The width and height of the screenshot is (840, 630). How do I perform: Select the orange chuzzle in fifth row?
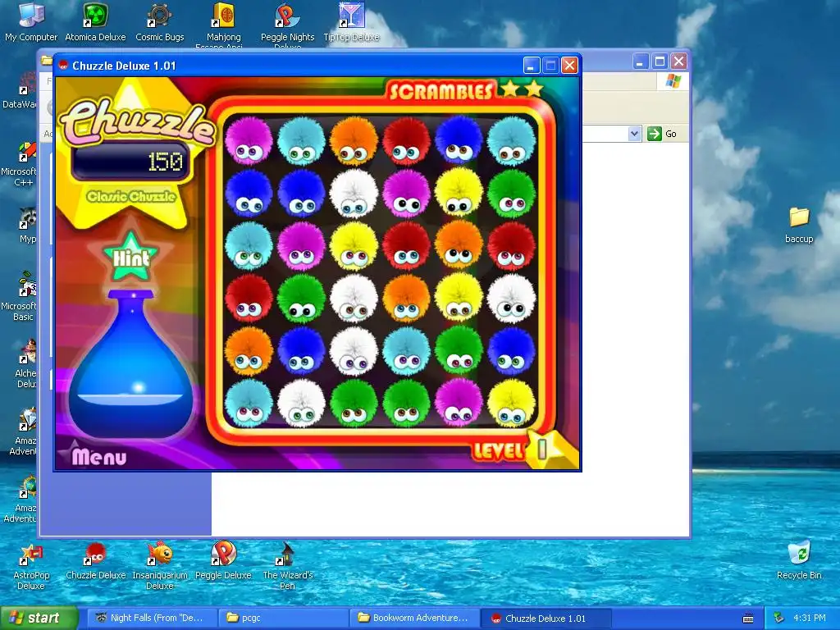tap(248, 350)
